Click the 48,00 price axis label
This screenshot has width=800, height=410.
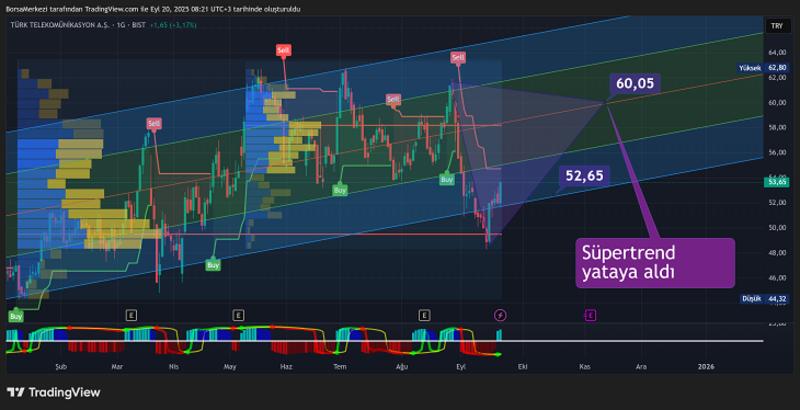(x=777, y=253)
